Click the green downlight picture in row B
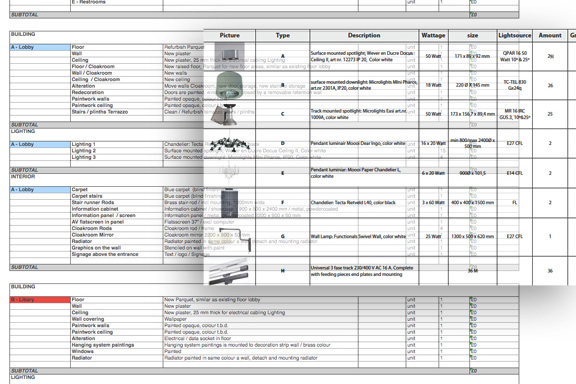 [x=230, y=85]
